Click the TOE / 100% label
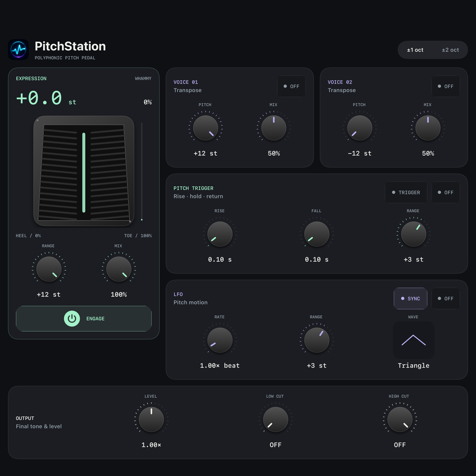 click(x=138, y=236)
